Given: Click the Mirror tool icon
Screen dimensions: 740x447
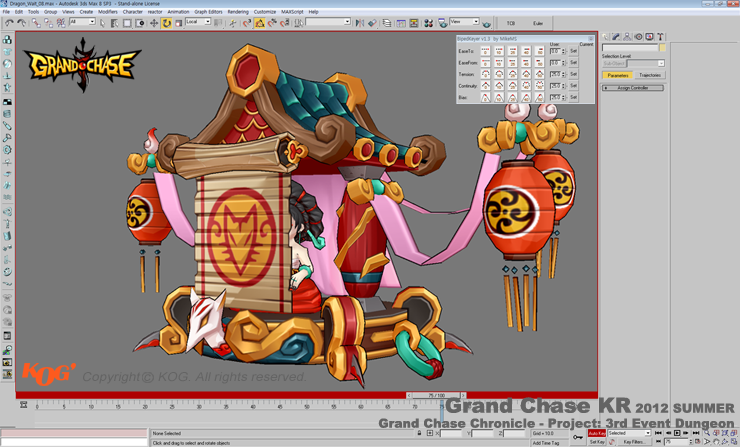Looking at the screenshot, I should coord(360,23).
